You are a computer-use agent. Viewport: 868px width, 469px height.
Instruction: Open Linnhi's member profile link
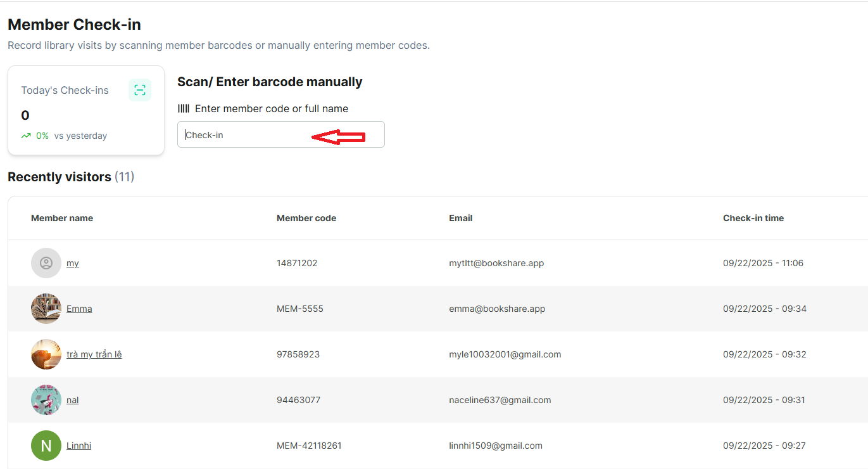tap(79, 446)
